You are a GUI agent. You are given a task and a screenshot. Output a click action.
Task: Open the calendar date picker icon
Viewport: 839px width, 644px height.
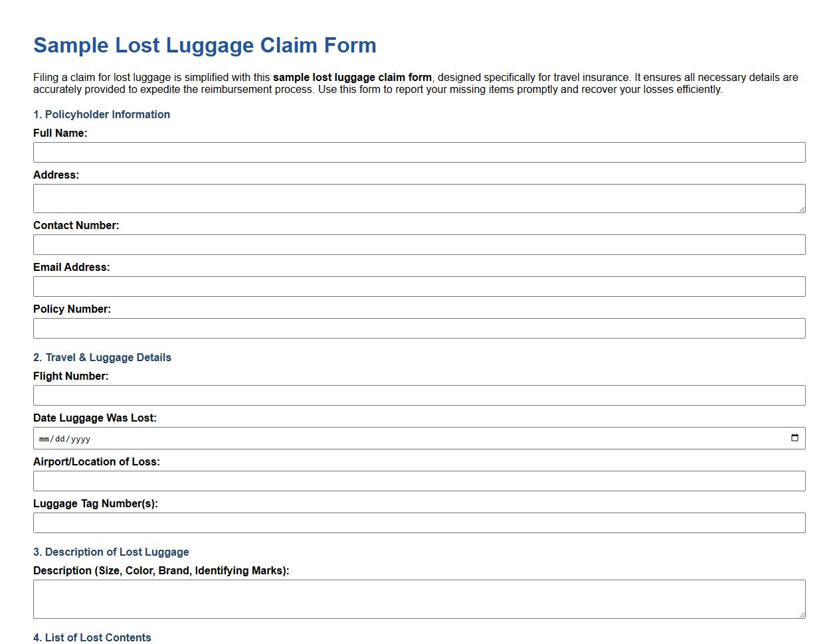click(795, 438)
